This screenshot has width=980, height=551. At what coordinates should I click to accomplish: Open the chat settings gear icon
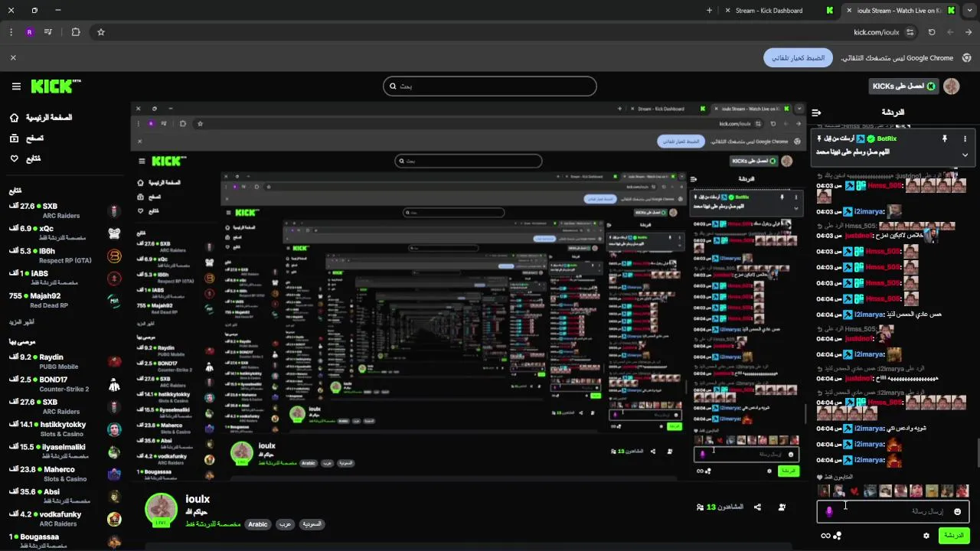(926, 536)
